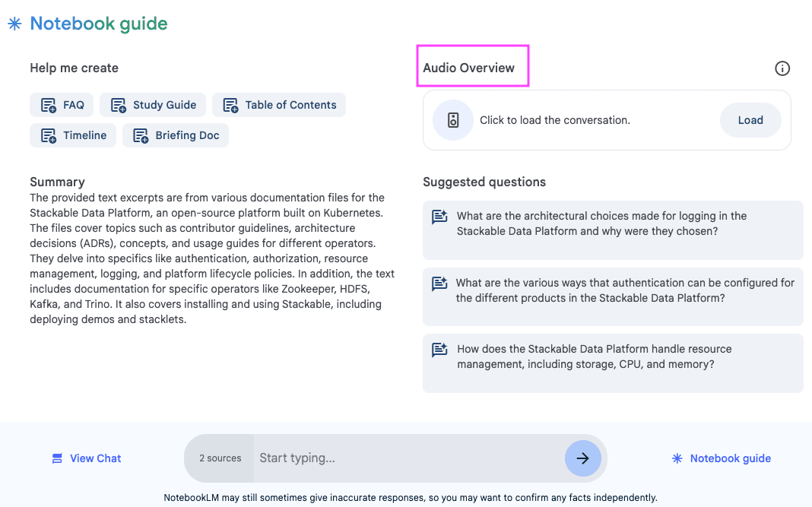Click the sparkle icon beside Notebook guide heading
This screenshot has height=507, width=812.
(14, 24)
